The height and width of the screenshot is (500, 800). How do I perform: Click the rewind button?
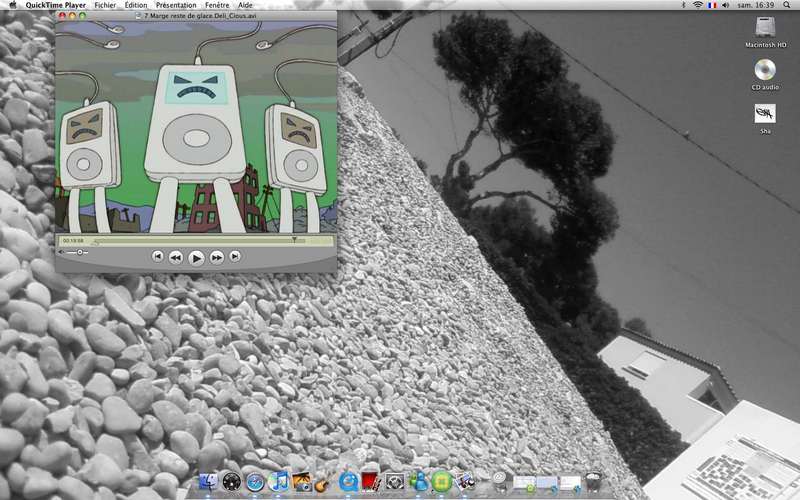(176, 257)
